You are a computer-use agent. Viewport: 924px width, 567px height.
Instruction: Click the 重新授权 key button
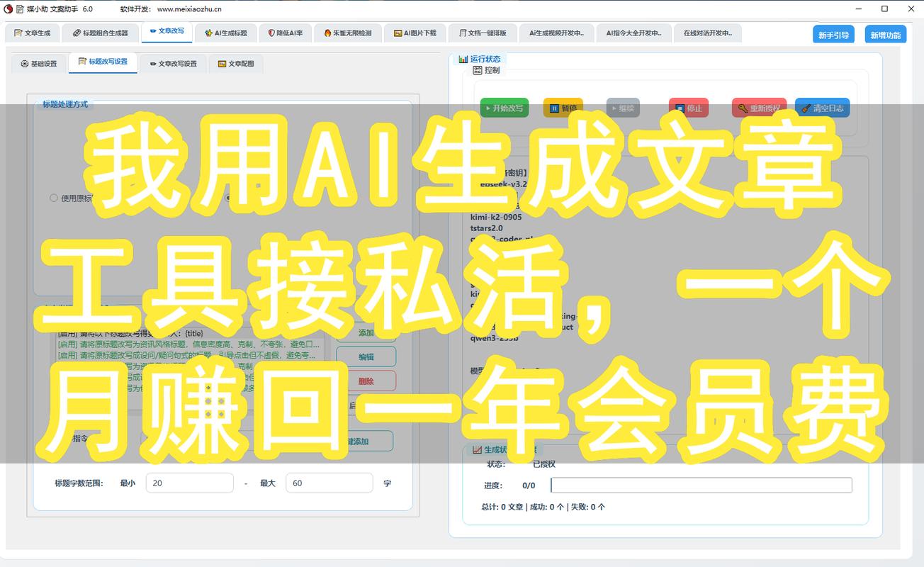click(759, 108)
